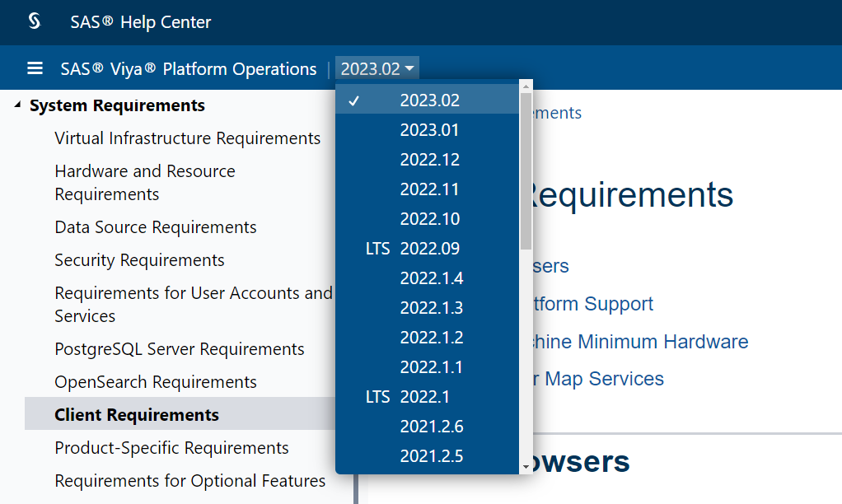Switch to version 2022.12
Image resolution: width=842 pixels, height=504 pixels.
[x=429, y=160]
